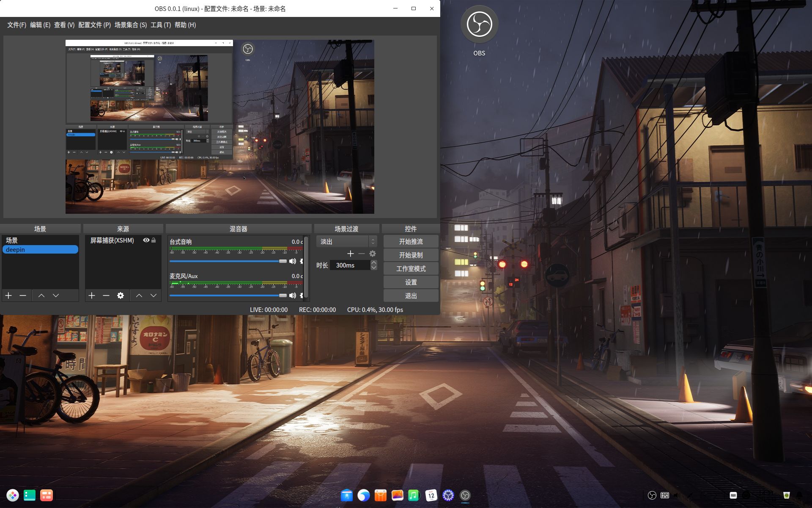
Task: Open the deepin launcher in the dock
Action: (x=13, y=495)
